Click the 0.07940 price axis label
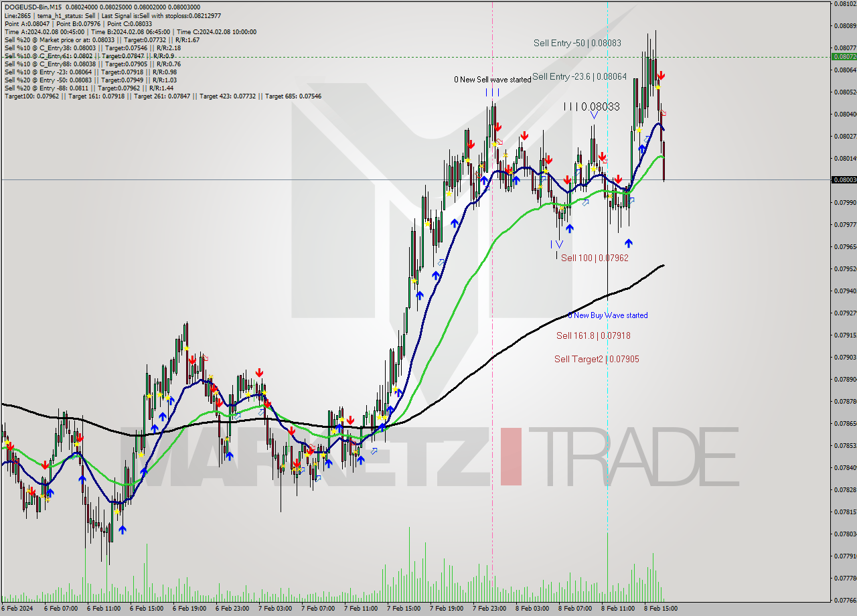 coord(845,291)
